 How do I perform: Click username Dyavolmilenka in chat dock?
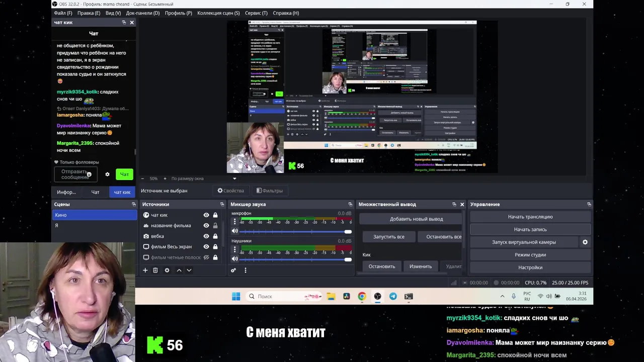(x=73, y=126)
